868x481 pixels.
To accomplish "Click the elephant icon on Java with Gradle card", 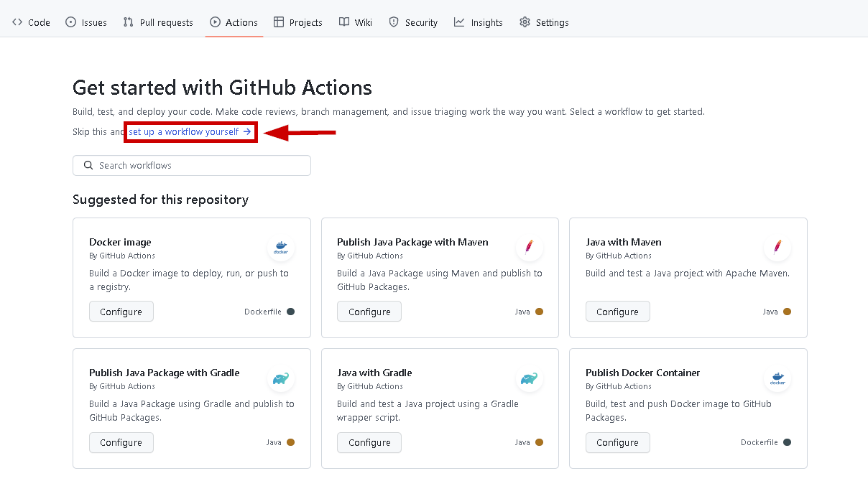I will coord(529,378).
